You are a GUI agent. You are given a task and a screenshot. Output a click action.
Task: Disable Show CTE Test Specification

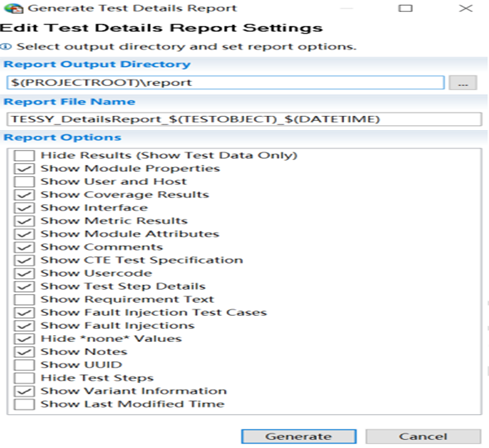[24, 260]
